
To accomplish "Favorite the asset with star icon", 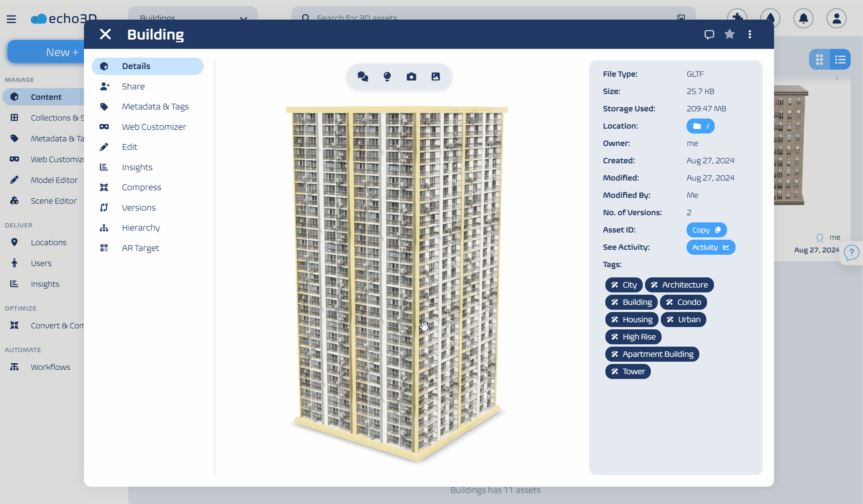I will point(729,34).
